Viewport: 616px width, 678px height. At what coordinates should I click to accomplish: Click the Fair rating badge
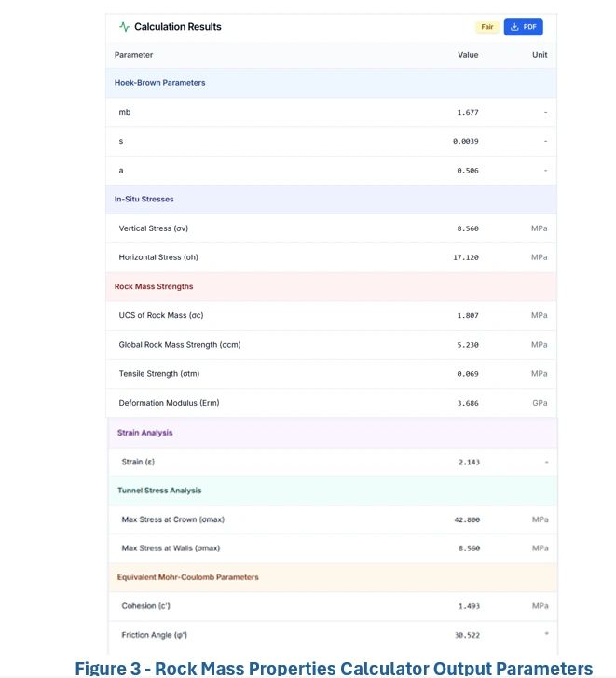pyautogui.click(x=486, y=27)
